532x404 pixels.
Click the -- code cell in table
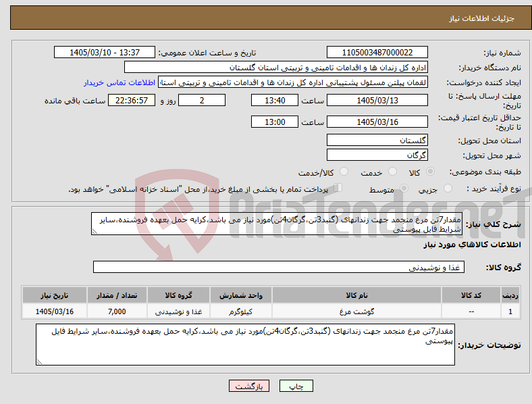pyautogui.click(x=471, y=311)
